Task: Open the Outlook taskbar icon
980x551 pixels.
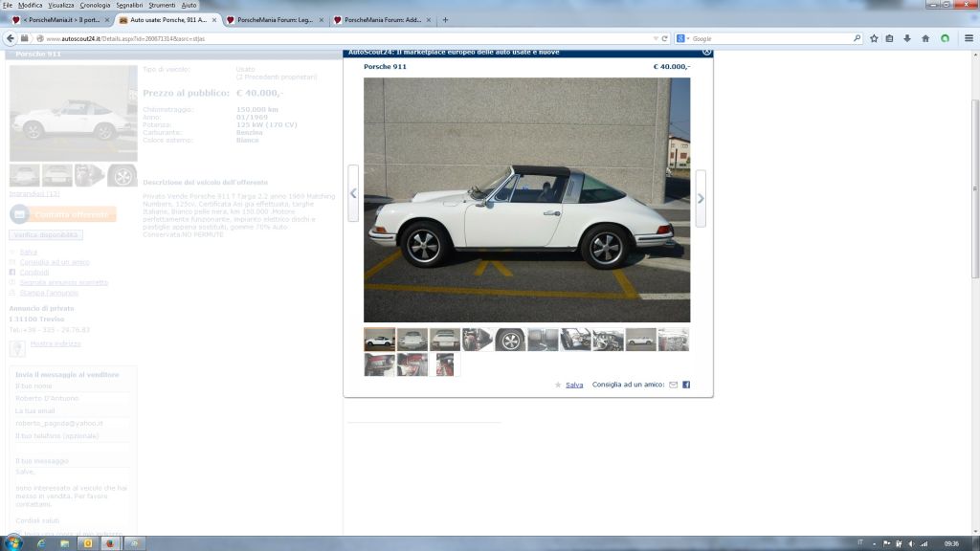Action: pos(88,543)
